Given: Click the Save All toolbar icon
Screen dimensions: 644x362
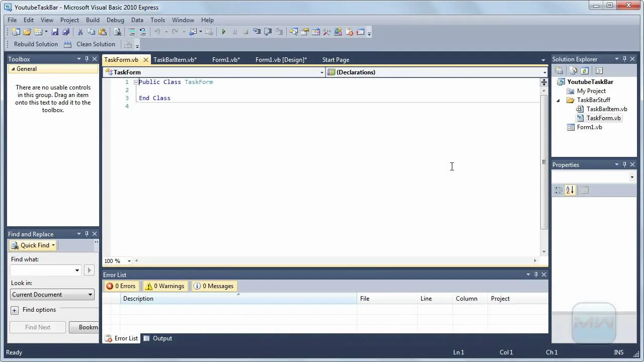Looking at the screenshot, I should [x=66, y=32].
